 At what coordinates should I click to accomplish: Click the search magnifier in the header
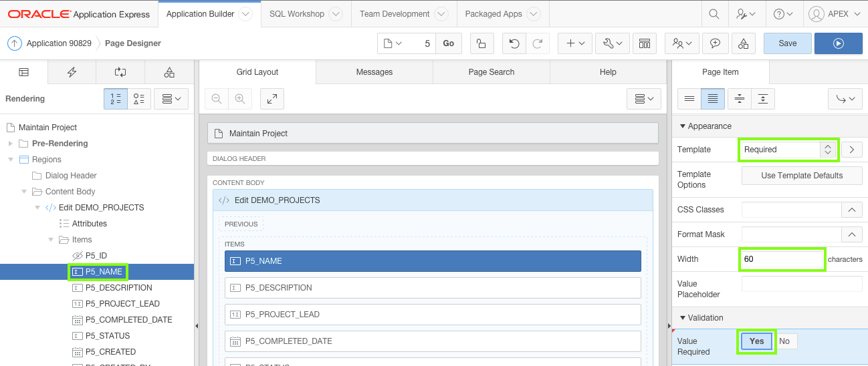pyautogui.click(x=714, y=14)
